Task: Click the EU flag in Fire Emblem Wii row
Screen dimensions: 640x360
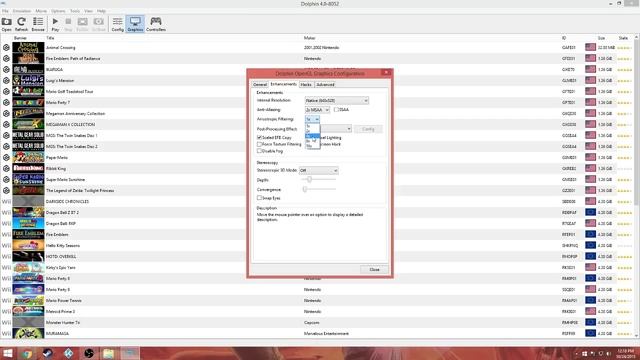Action: tap(590, 234)
